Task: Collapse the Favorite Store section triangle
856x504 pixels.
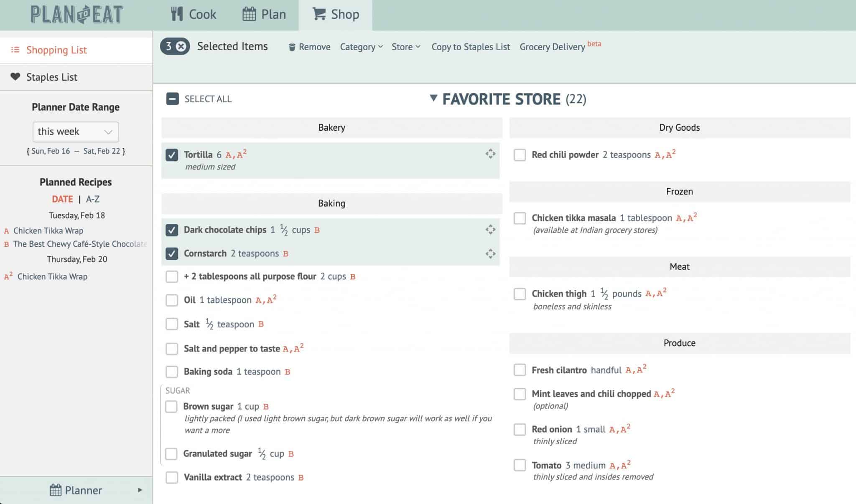Action: click(433, 98)
